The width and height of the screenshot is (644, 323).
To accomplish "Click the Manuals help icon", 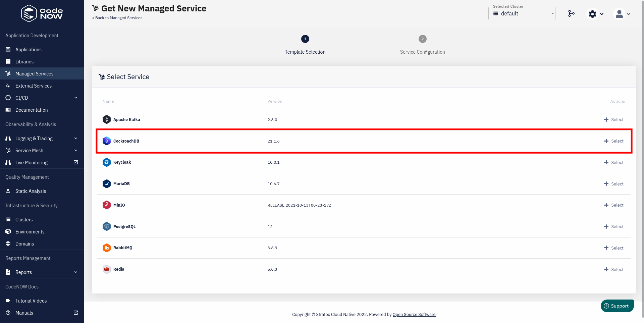I will tap(8, 313).
